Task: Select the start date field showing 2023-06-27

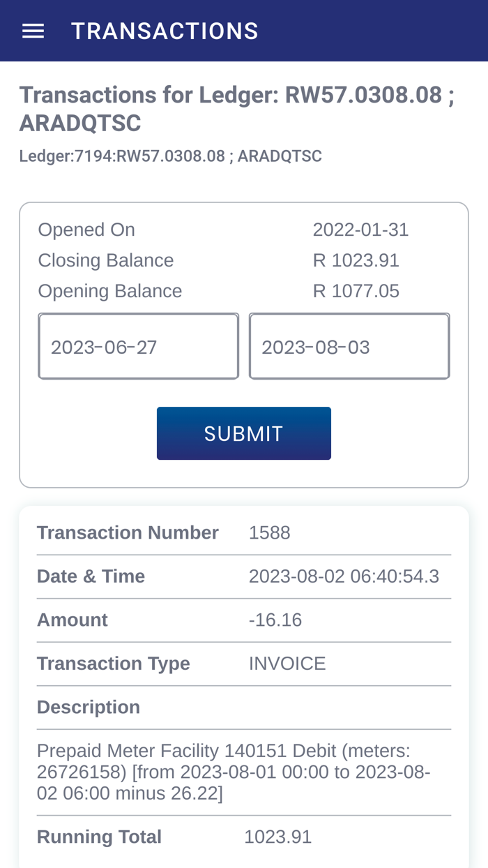Action: [138, 345]
